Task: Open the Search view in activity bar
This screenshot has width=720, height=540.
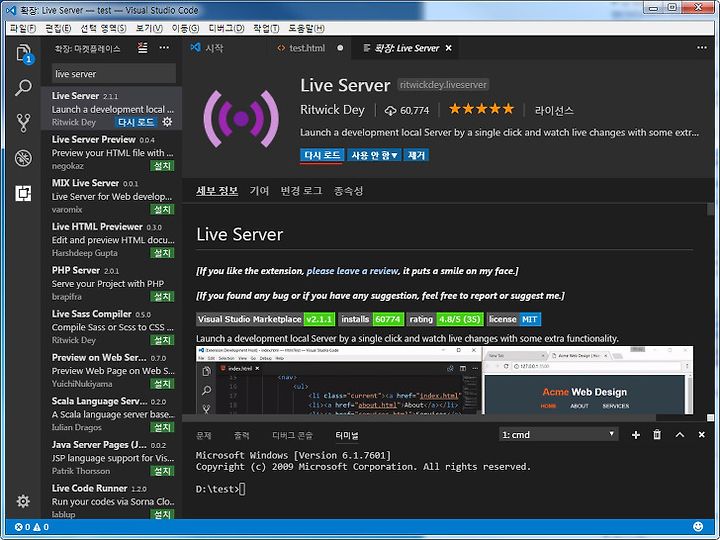Action: click(23, 87)
